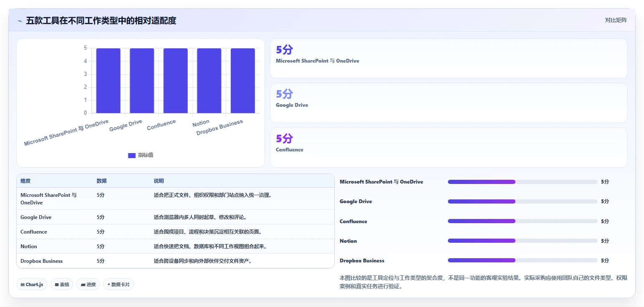
Task: Click the 5分 cell in the Confluence table row
Action: click(x=101, y=232)
